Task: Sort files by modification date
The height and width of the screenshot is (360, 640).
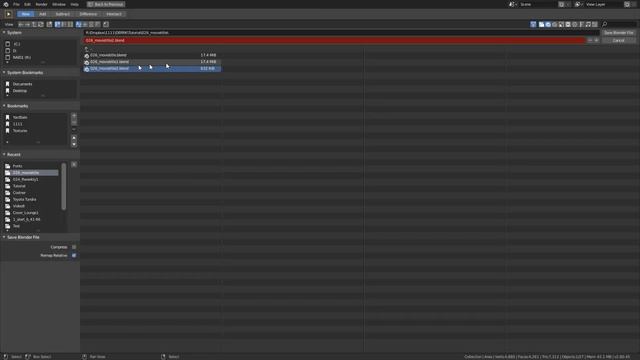Action: point(91,24)
